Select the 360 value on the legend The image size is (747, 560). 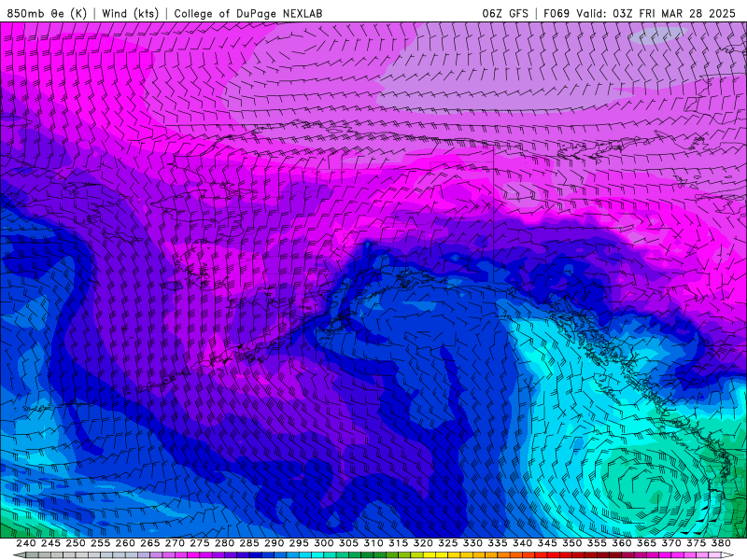pyautogui.click(x=621, y=543)
